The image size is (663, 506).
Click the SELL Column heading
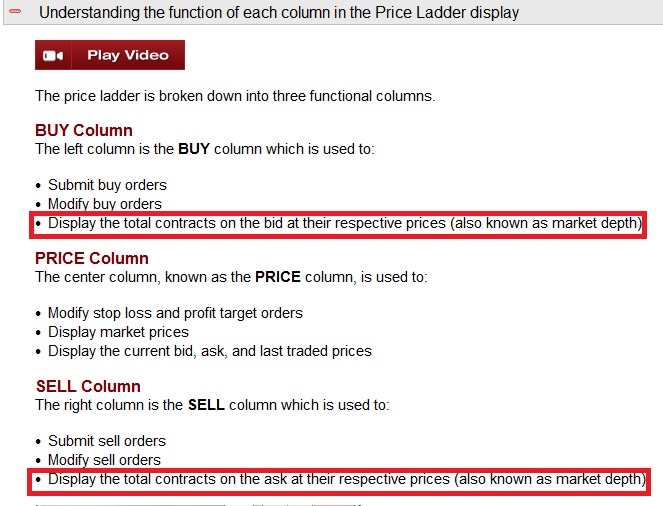click(88, 387)
